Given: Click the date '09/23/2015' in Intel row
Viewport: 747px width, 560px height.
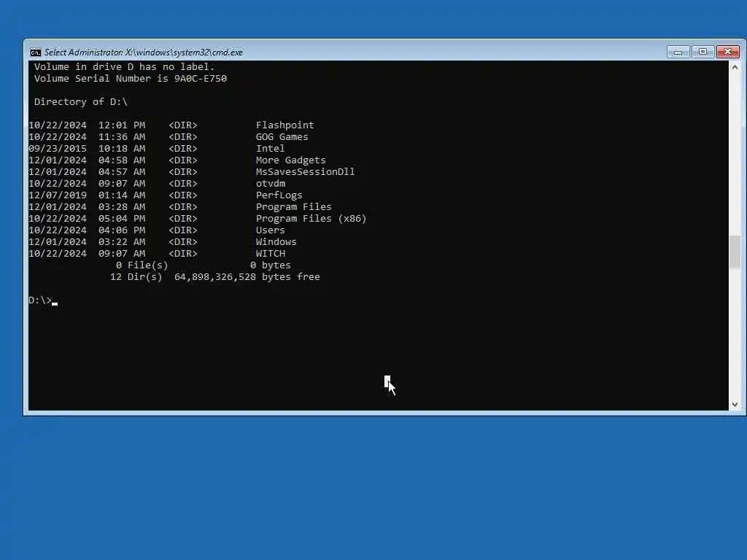Looking at the screenshot, I should pyautogui.click(x=58, y=149).
